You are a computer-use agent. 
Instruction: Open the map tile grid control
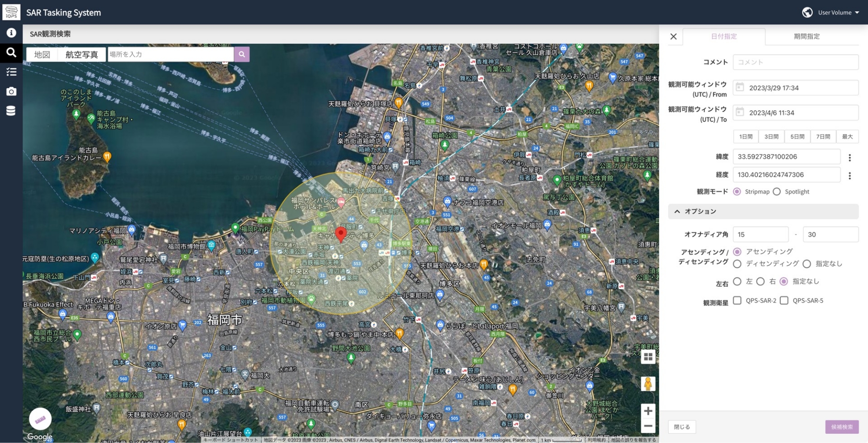pos(648,357)
